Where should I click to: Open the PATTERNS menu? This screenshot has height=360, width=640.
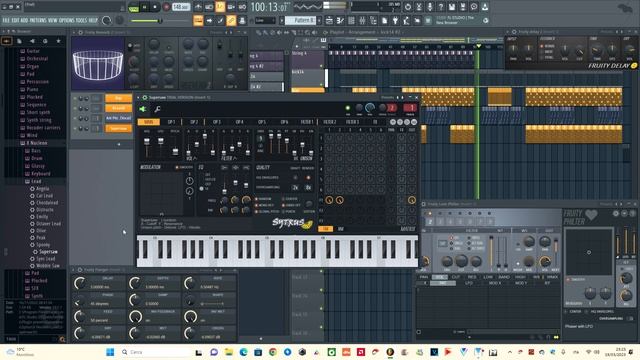(38, 20)
